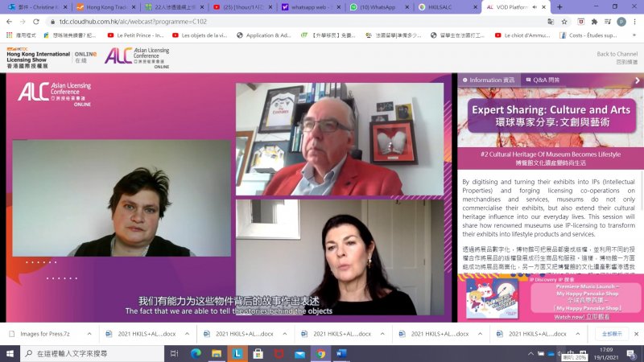The image size is (644, 362).
Task: Click the translate page icon
Action: click(x=551, y=22)
